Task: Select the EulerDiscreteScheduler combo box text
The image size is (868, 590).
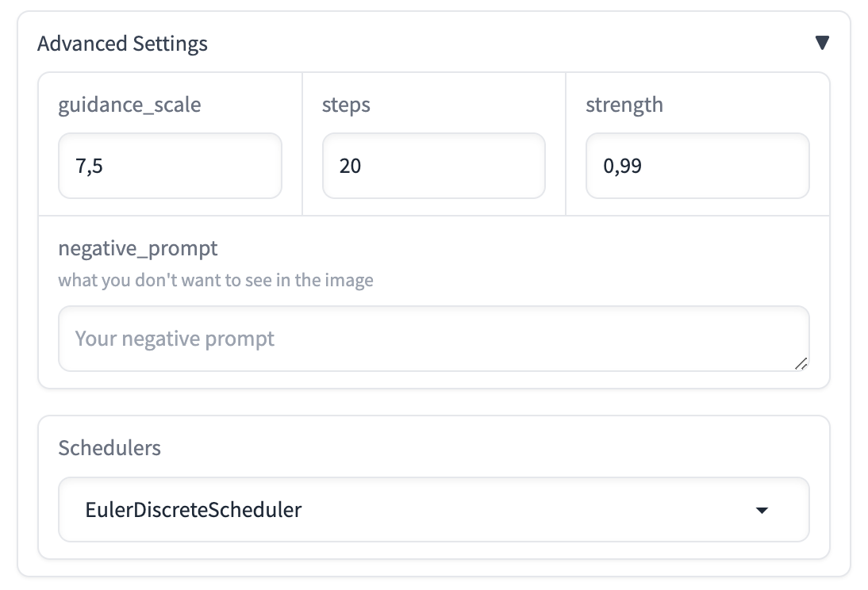Action: coord(194,509)
